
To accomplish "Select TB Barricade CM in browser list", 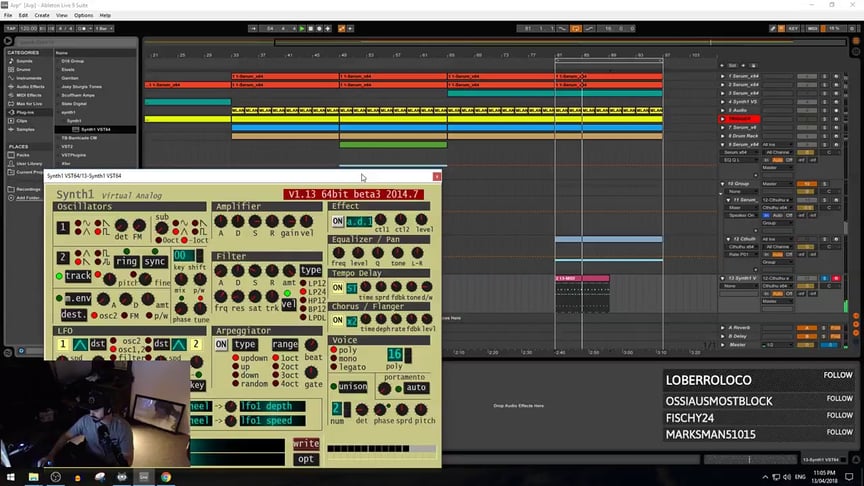I will pyautogui.click(x=79, y=138).
